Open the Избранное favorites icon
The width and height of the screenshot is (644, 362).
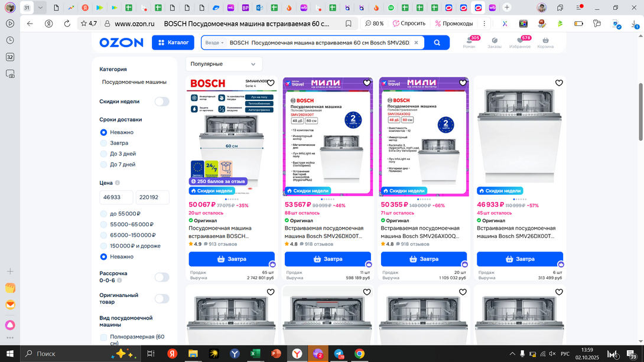pyautogui.click(x=520, y=43)
